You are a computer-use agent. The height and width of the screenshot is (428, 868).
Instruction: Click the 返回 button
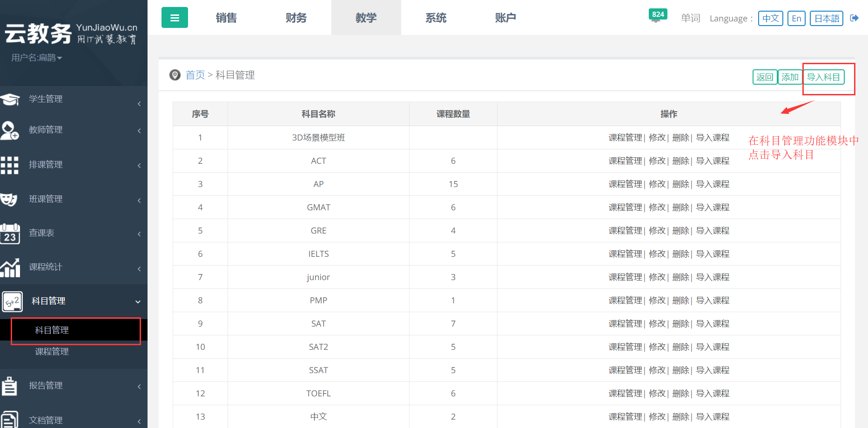[x=765, y=77]
